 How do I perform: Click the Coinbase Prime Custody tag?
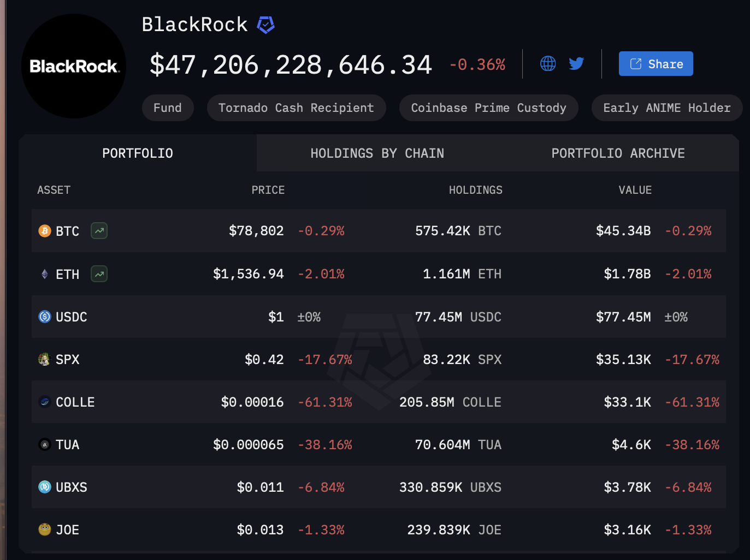click(488, 108)
